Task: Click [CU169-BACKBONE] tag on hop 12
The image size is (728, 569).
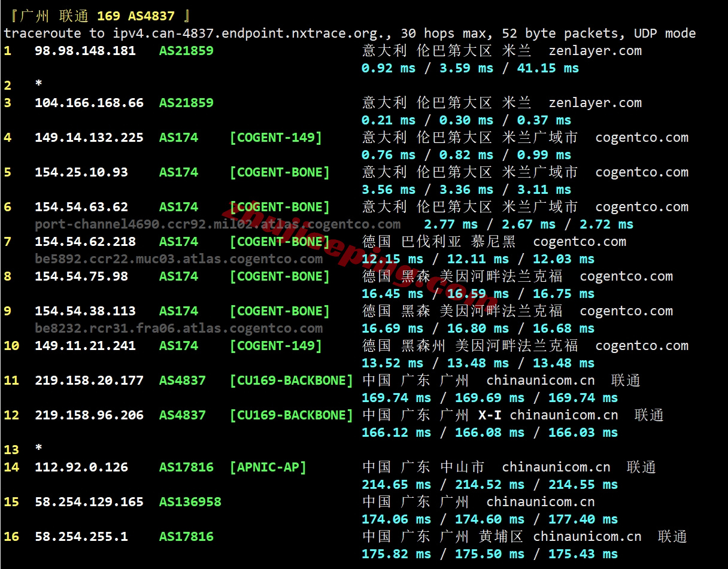Action: [x=292, y=415]
